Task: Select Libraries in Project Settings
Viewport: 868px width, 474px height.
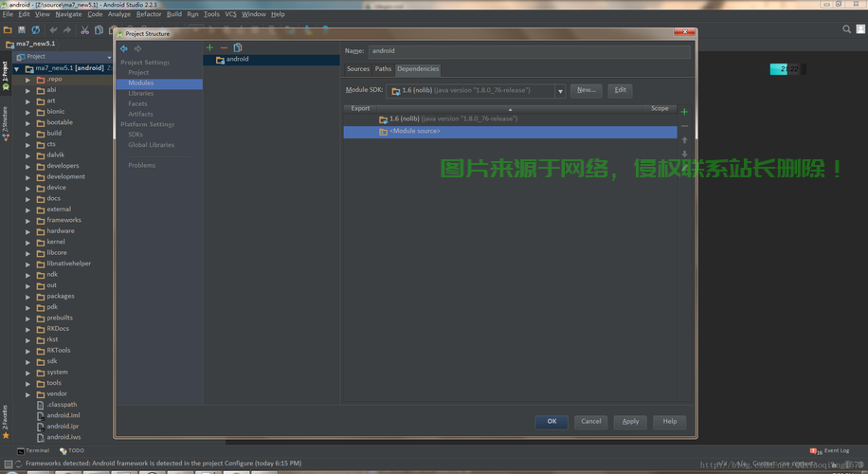Action: pyautogui.click(x=141, y=94)
